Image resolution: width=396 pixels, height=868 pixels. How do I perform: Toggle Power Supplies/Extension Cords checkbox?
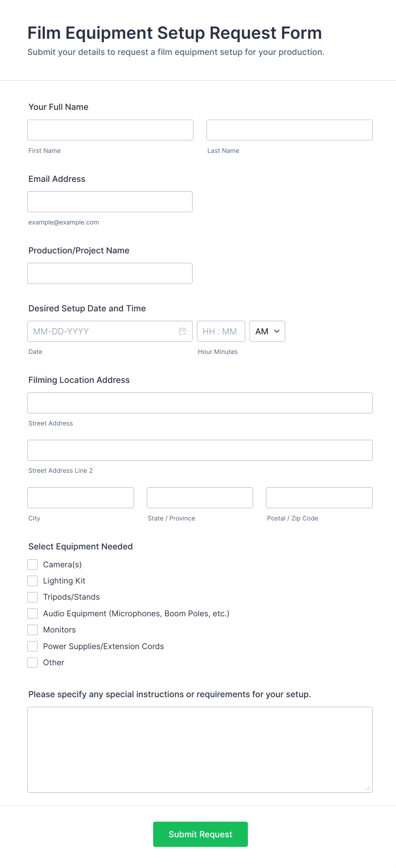point(33,647)
